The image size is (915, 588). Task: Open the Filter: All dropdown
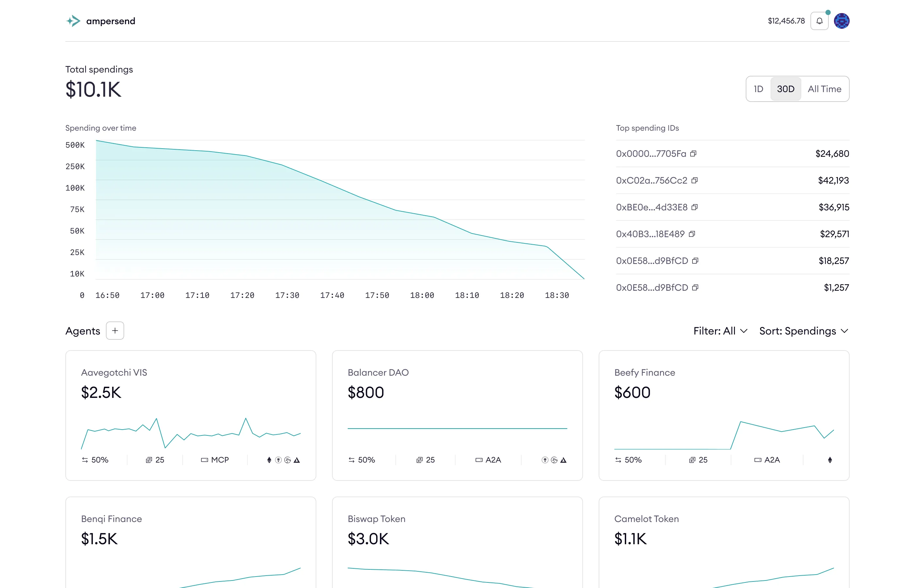720,331
